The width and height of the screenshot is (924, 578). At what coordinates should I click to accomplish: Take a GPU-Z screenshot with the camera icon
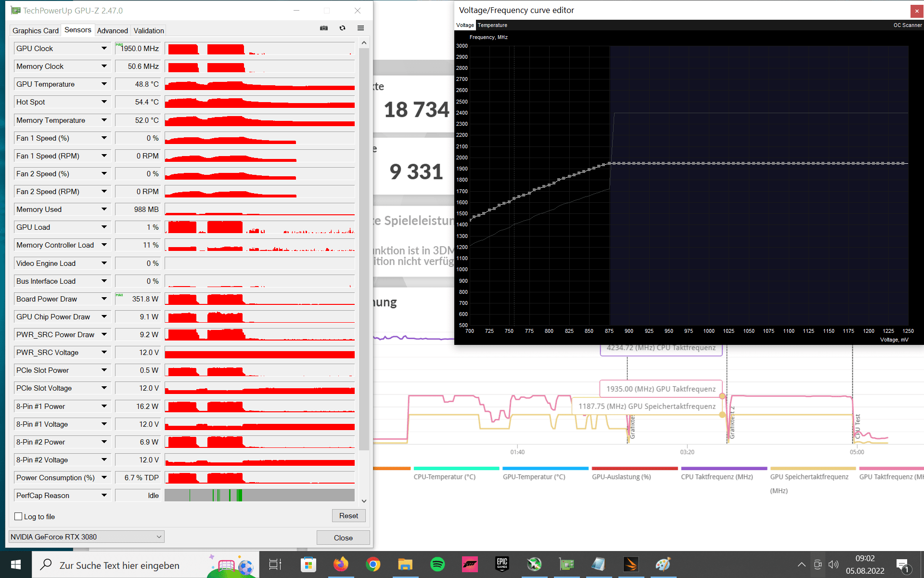tap(324, 28)
